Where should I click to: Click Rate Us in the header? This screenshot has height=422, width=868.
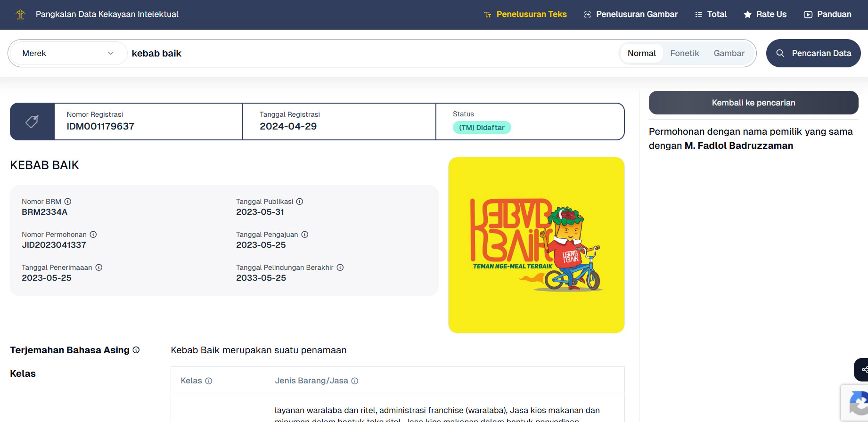coord(765,14)
